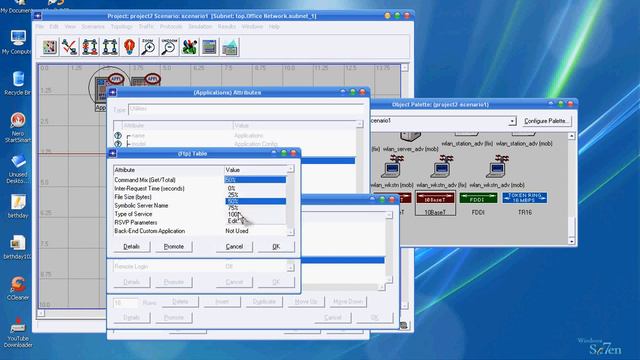The width and height of the screenshot is (640, 360).
Task: Click the Recycle Bin desktop icon
Action: pos(18,83)
